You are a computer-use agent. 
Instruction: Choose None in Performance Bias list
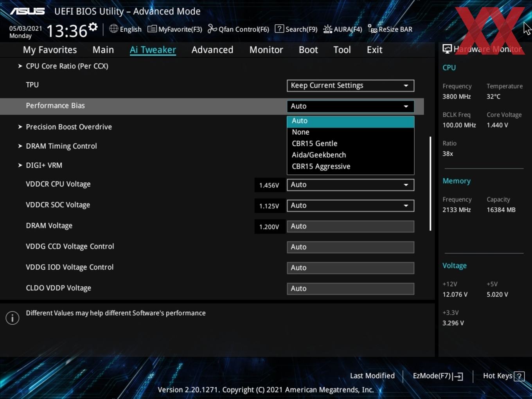(x=350, y=132)
